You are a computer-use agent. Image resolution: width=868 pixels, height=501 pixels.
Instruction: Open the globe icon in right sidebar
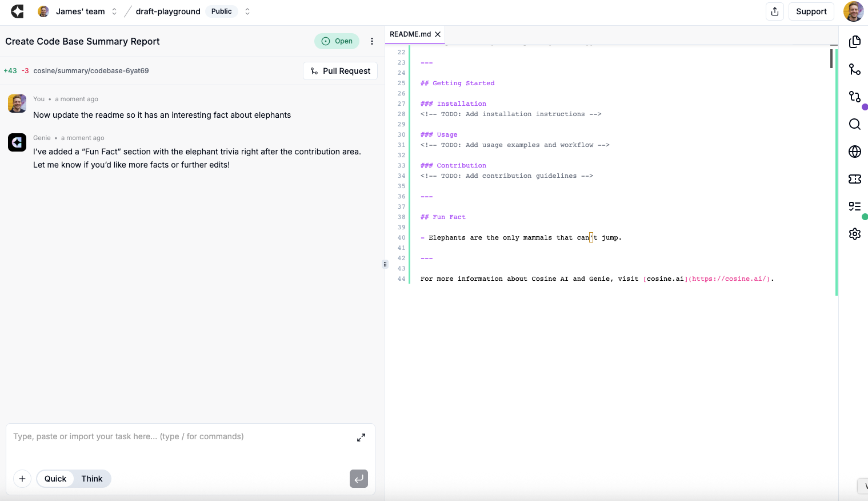click(x=854, y=152)
